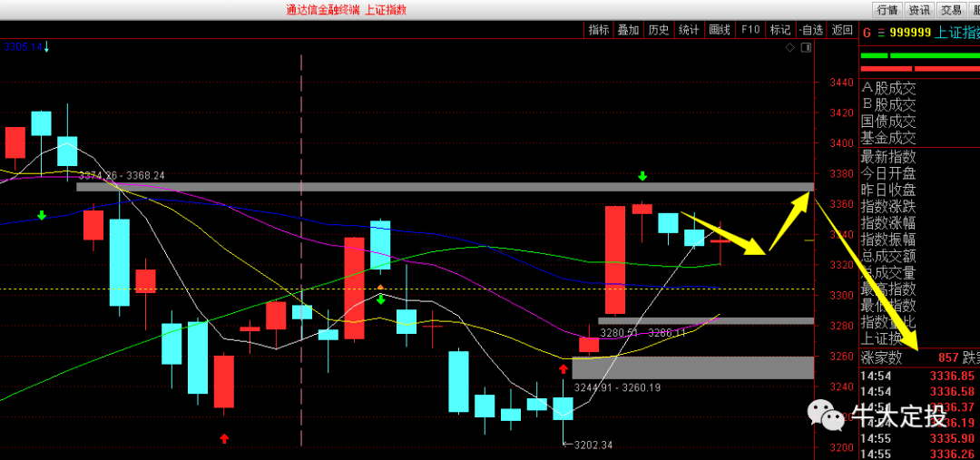Viewport: 980px width, 460px height.
Task: Open the 统计 statistics option
Action: [x=689, y=29]
